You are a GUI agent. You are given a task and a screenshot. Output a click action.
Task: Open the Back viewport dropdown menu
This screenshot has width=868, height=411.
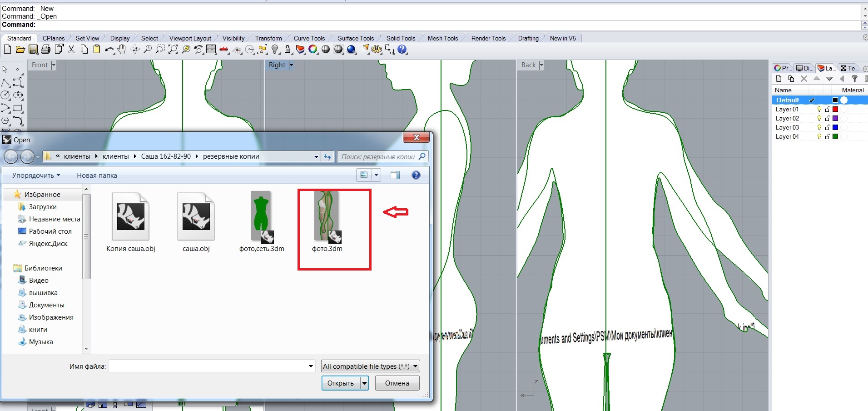(541, 65)
